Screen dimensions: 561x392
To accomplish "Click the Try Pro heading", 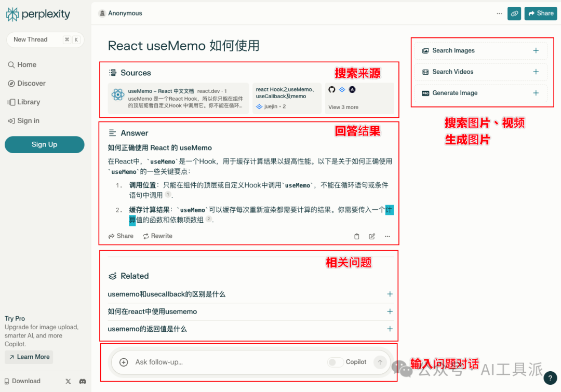I will click(15, 318).
